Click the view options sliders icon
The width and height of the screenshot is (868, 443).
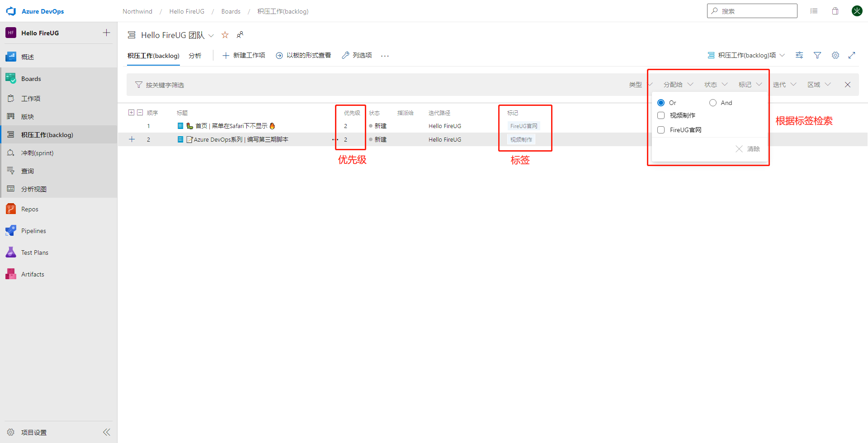[799, 55]
